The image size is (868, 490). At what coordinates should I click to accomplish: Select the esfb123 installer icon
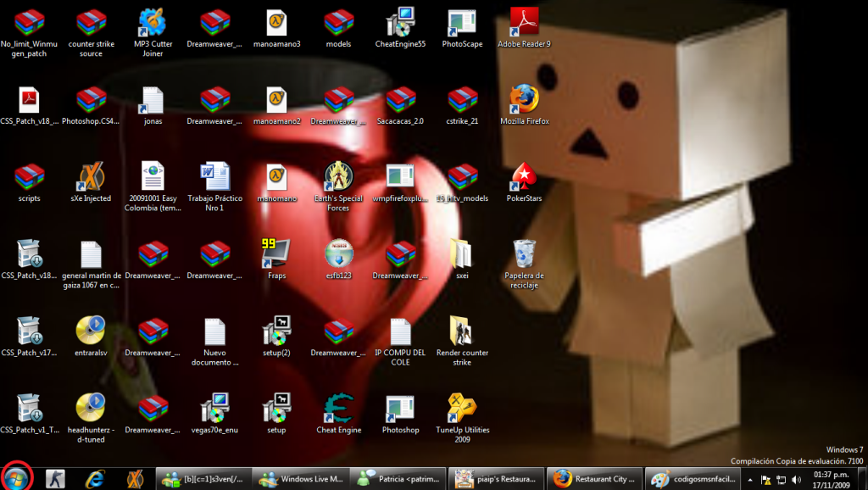tap(339, 253)
